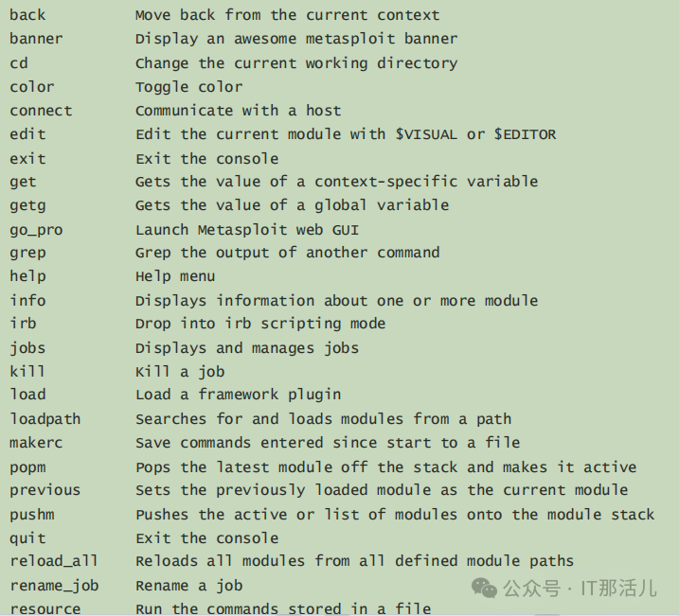Select the 'help' command entry
This screenshot has width=679, height=616.
click(x=27, y=276)
